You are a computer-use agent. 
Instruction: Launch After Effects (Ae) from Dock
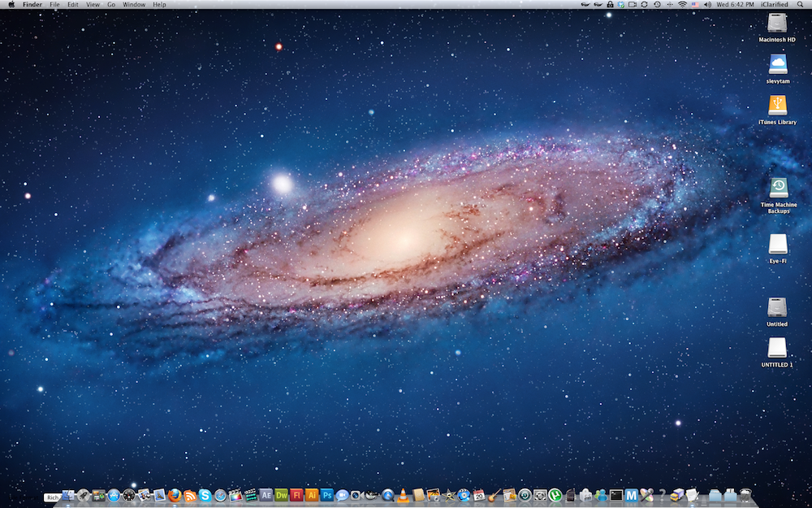(x=266, y=495)
